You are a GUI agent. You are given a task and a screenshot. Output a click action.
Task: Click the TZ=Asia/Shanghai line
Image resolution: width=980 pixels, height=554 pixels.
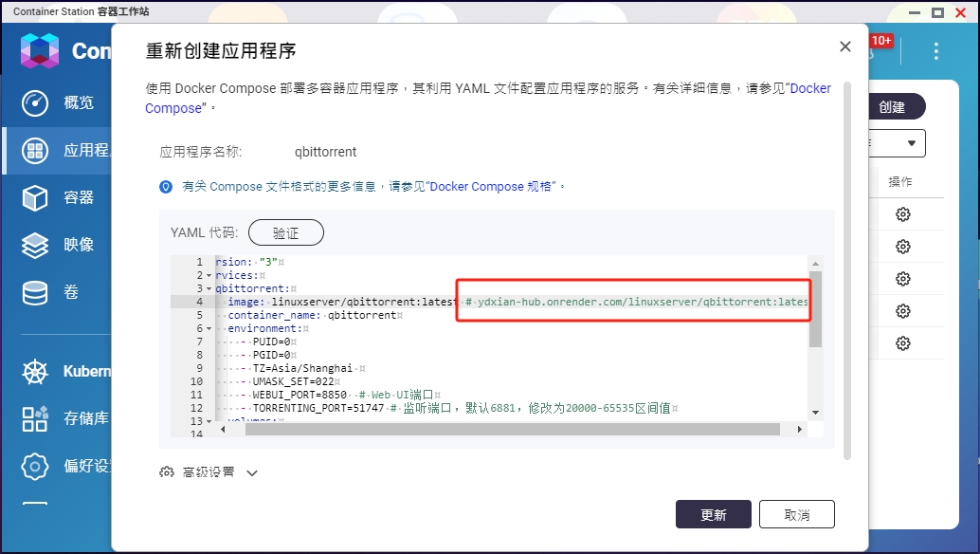pyautogui.click(x=302, y=368)
